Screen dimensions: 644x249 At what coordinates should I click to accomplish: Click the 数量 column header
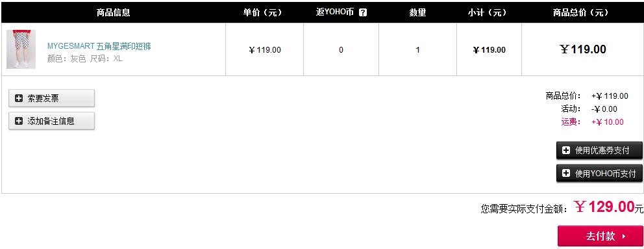417,13
